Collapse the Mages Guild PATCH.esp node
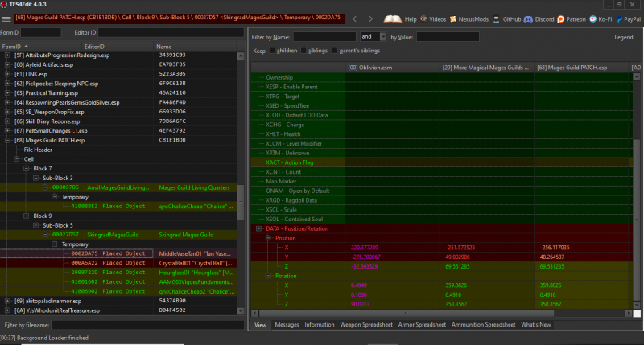Viewport: 644px width, 345px height. pyautogui.click(x=7, y=140)
